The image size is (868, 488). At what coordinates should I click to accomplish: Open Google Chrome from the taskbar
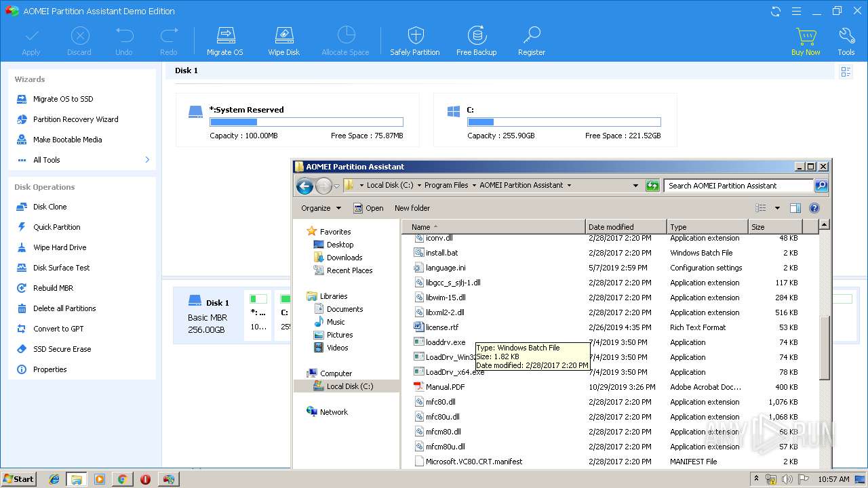tap(122, 479)
